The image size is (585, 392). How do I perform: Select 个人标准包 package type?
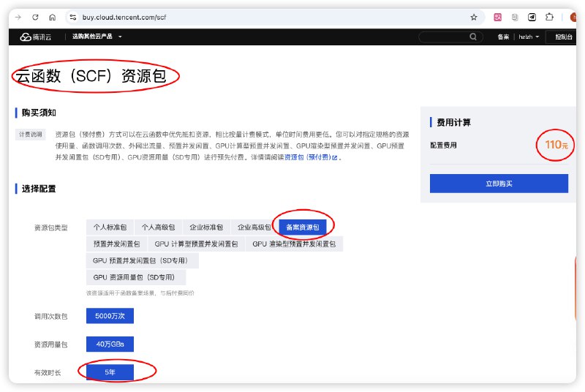click(x=110, y=227)
